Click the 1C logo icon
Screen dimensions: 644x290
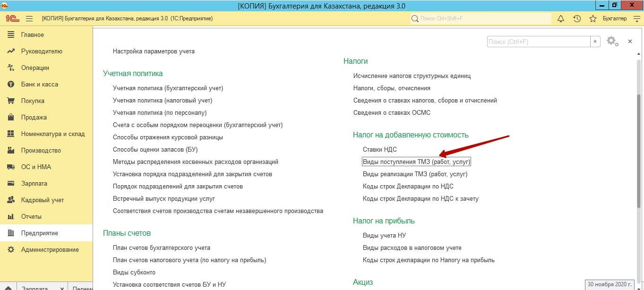tap(12, 18)
